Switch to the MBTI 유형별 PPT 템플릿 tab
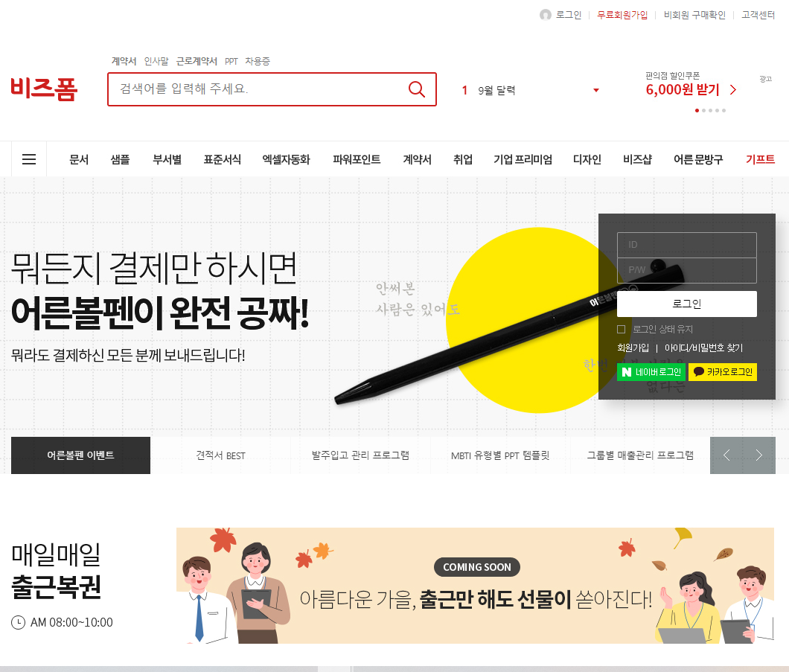Image resolution: width=789 pixels, height=672 pixels. (x=500, y=455)
